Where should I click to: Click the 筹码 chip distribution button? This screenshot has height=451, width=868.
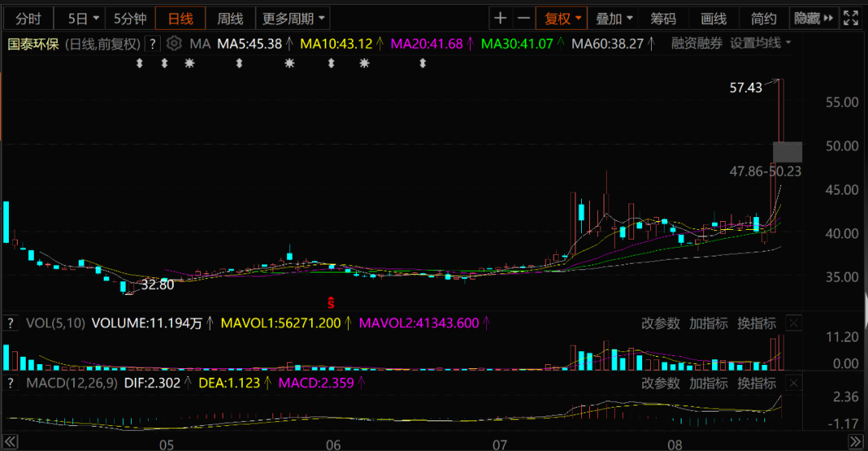click(x=663, y=18)
